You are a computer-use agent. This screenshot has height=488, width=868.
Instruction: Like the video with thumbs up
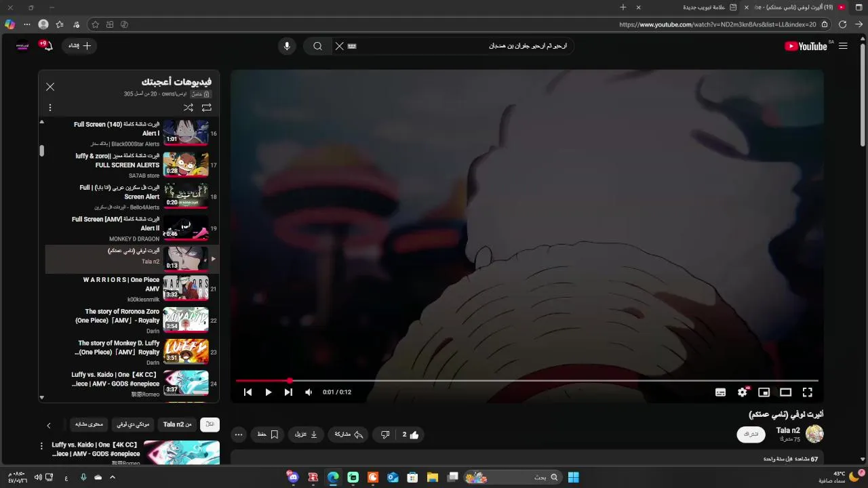[410, 434]
